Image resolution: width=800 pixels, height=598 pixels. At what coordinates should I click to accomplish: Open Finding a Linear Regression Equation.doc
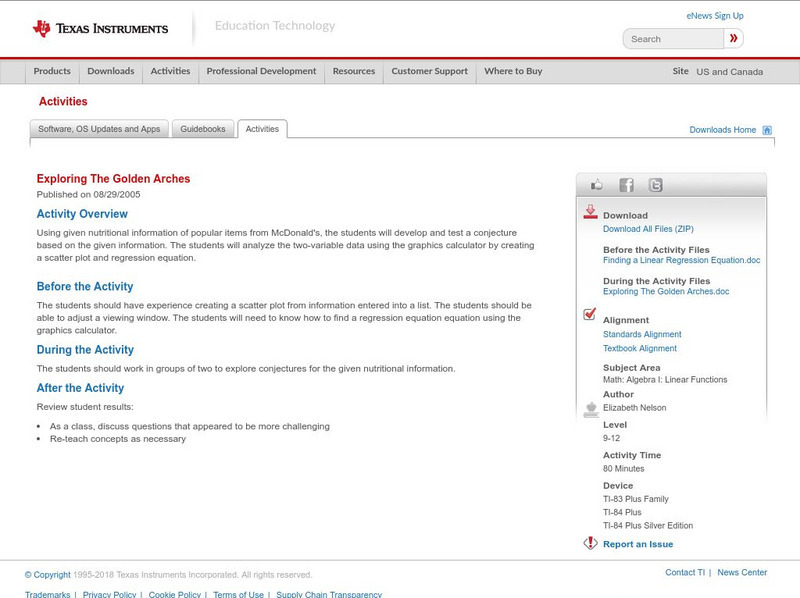click(681, 260)
